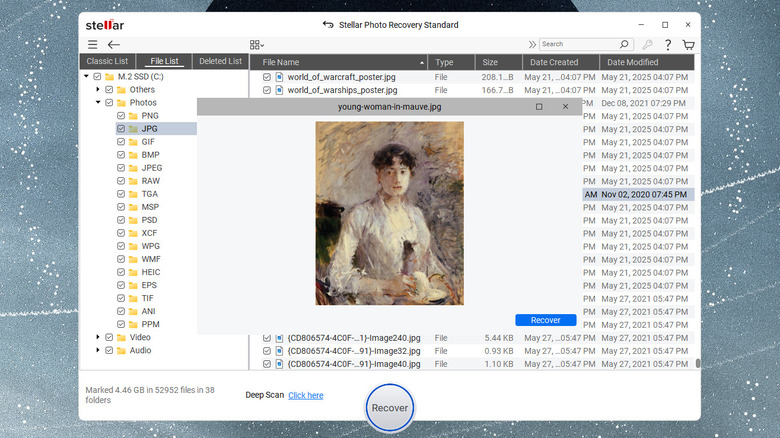Viewport: 780px width, 438px height.
Task: Select the PPM folder icon
Action: pyautogui.click(x=133, y=325)
